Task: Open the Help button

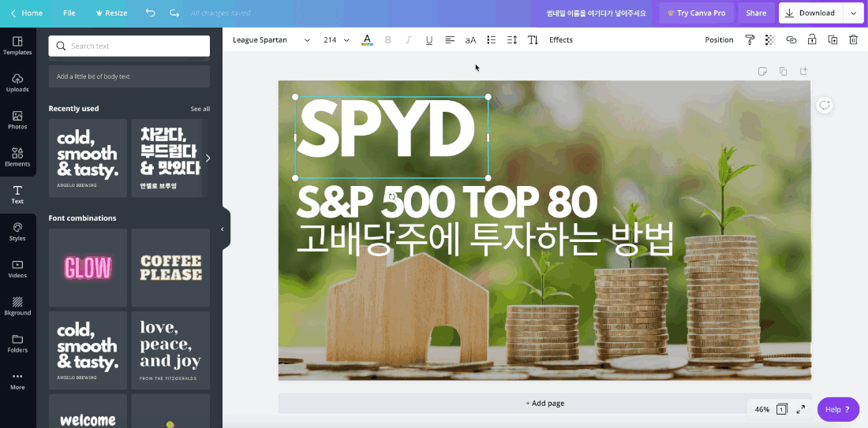Action: click(838, 409)
